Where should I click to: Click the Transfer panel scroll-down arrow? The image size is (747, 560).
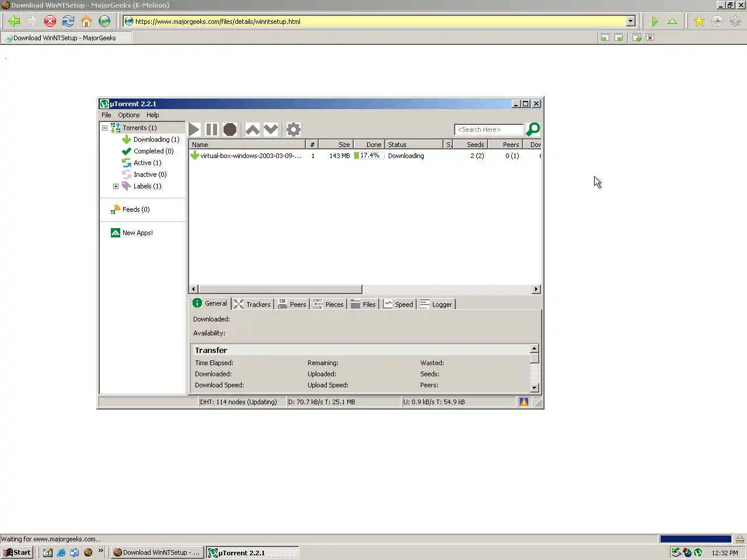point(534,387)
